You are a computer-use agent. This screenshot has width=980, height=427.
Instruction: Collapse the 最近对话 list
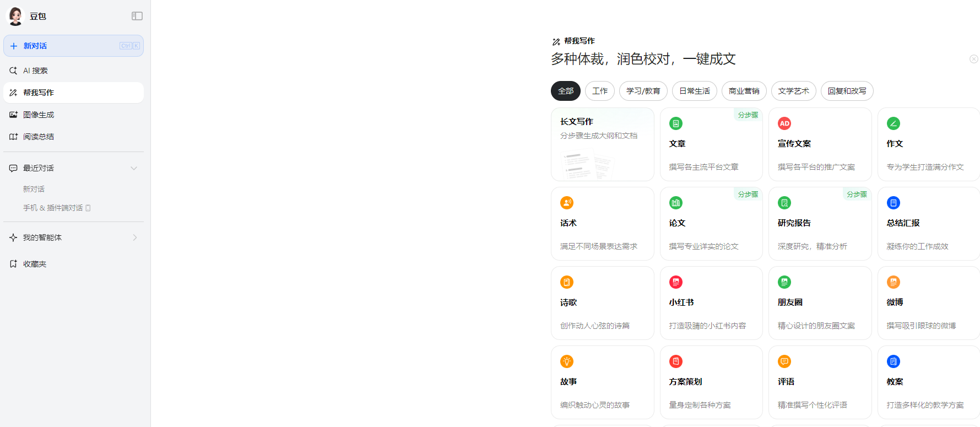pyautogui.click(x=133, y=168)
